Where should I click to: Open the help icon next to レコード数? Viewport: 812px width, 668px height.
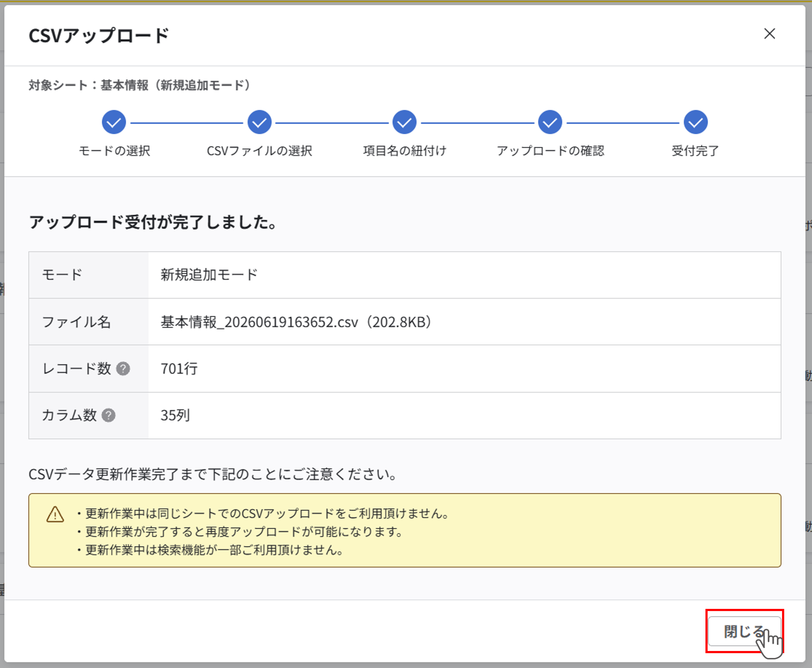(x=123, y=369)
